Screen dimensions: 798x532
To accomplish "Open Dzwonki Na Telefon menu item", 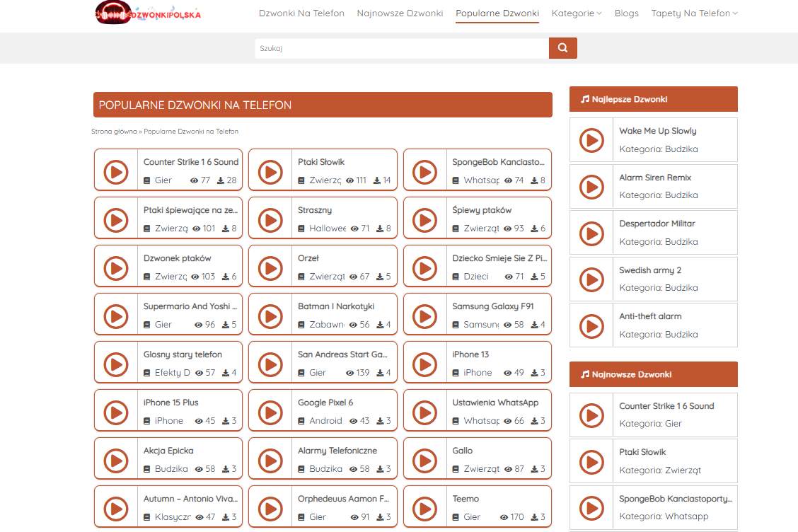I will tap(301, 13).
